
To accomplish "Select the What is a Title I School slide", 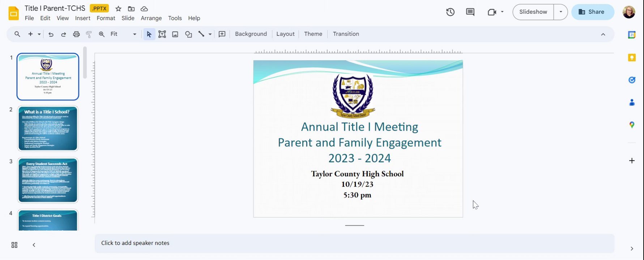I will [x=48, y=129].
